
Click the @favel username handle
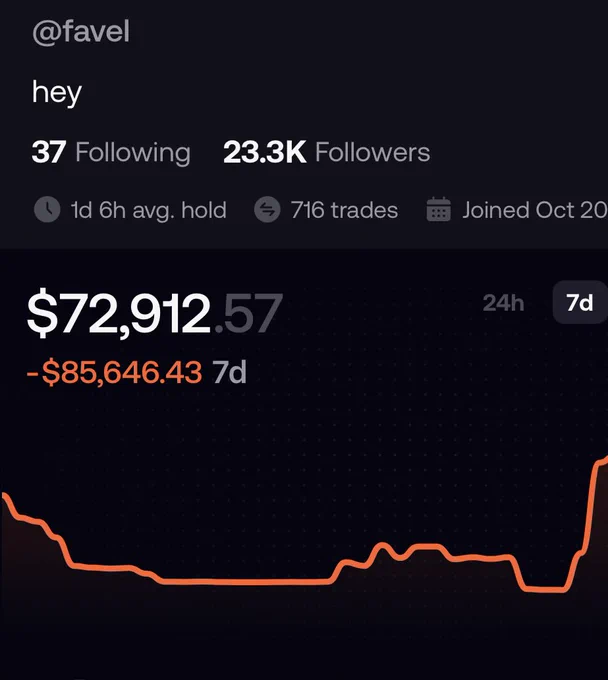coord(81,32)
